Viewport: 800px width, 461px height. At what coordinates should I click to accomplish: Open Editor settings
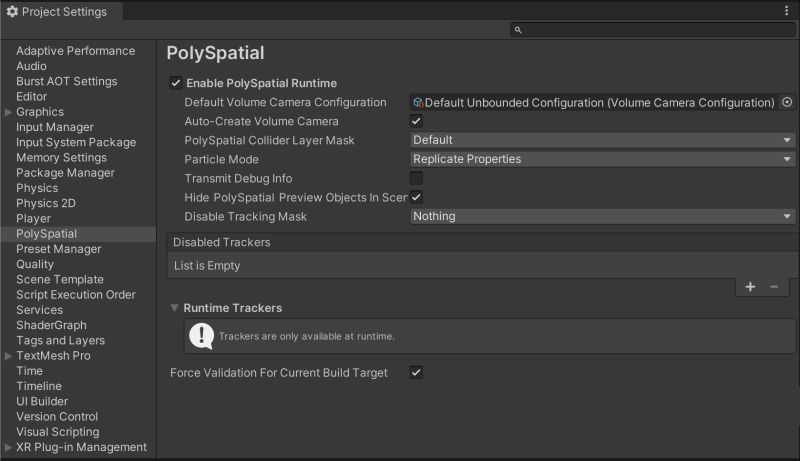tap(31, 97)
